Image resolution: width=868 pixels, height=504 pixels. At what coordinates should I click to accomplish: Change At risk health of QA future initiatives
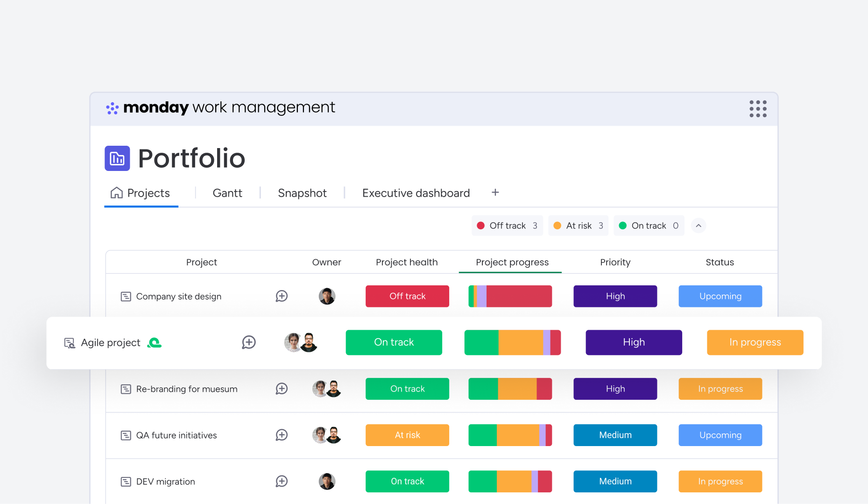(407, 435)
